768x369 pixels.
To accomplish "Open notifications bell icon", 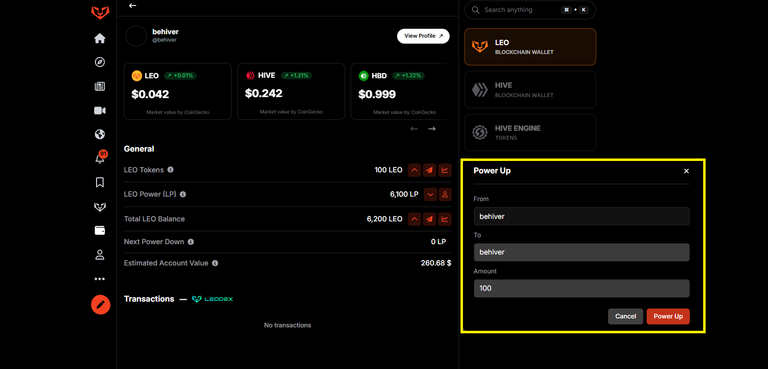I will (100, 157).
